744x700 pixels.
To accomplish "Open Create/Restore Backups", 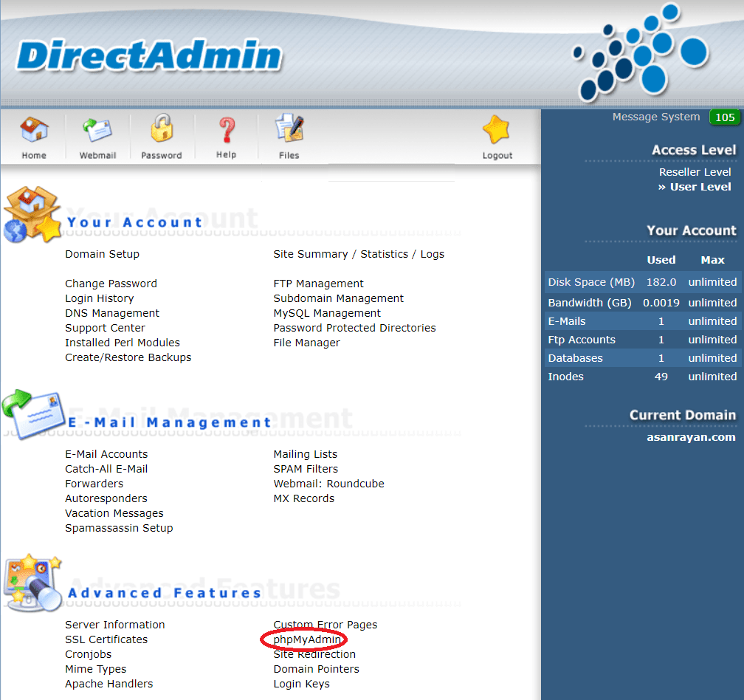I will click(128, 357).
